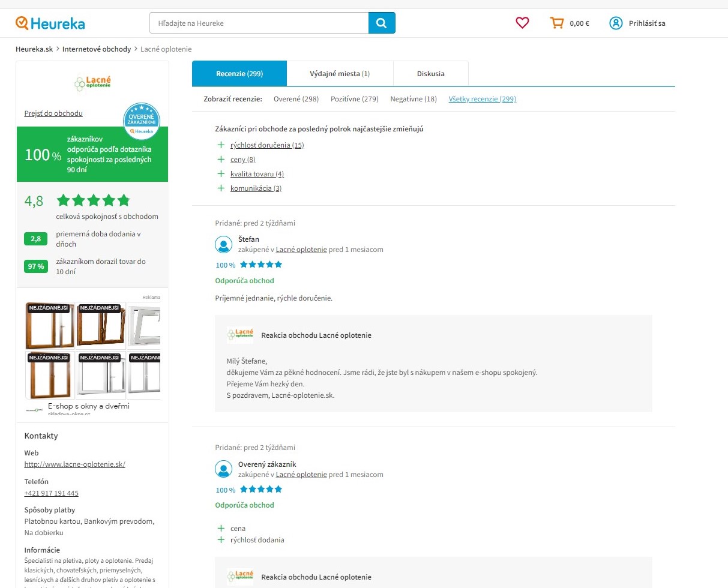
Task: Click the 2,8 average delivery days badge
Action: click(x=35, y=239)
